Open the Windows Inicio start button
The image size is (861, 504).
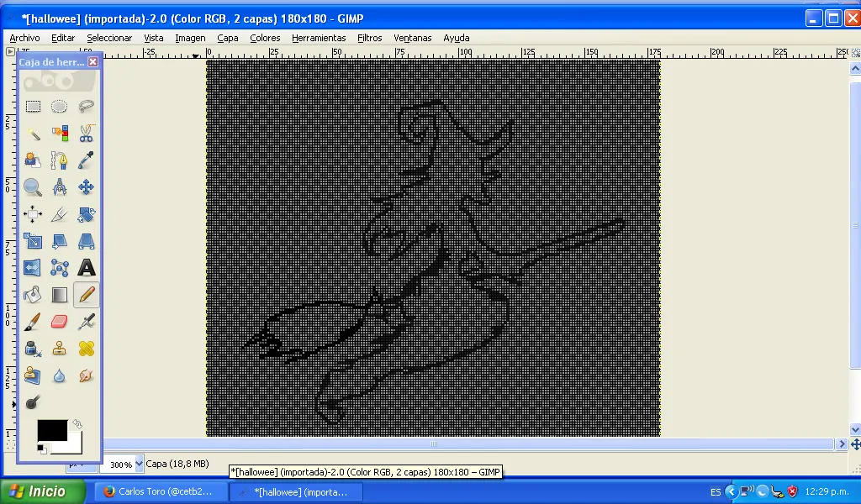coord(43,491)
